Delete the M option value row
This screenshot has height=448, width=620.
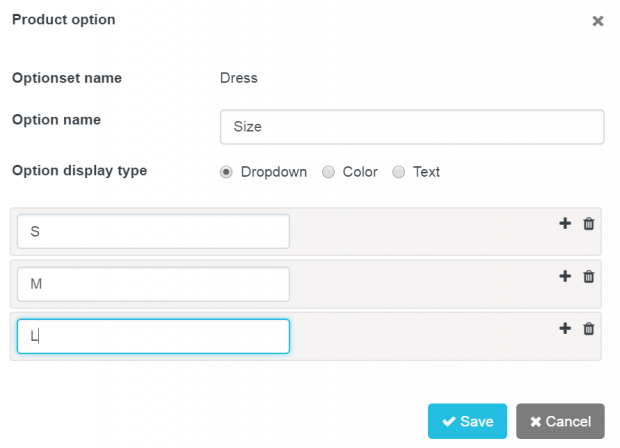pyautogui.click(x=589, y=276)
